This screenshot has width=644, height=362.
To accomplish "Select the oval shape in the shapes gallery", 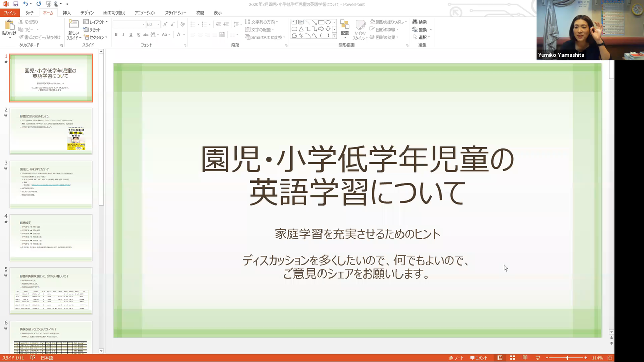I will [x=328, y=22].
